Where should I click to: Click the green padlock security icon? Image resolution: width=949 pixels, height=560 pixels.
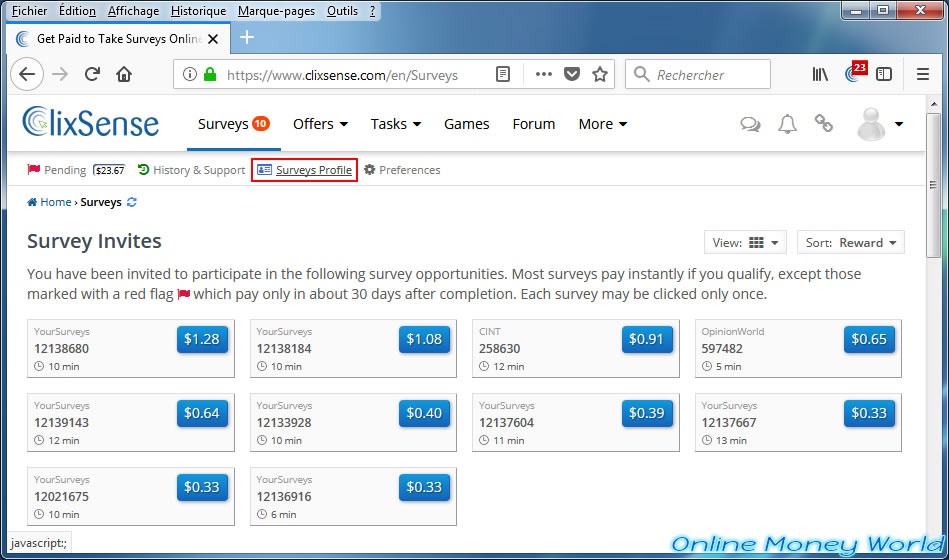point(210,74)
